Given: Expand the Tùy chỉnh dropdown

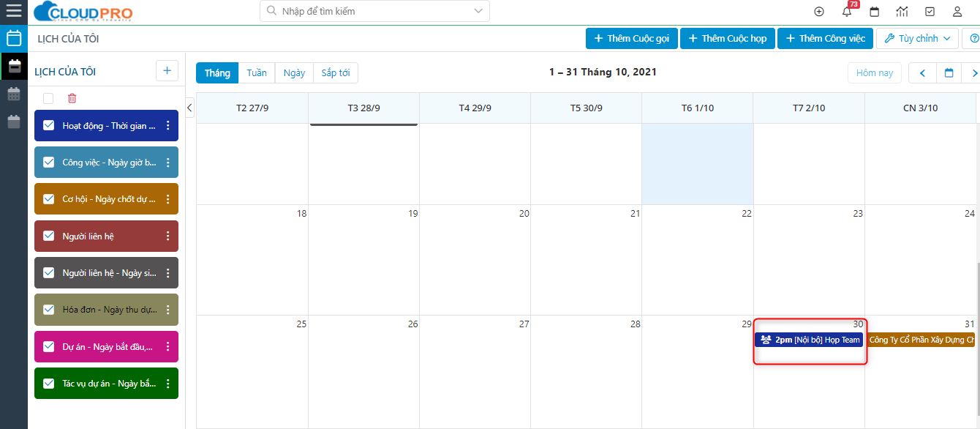Looking at the screenshot, I should coord(917,38).
